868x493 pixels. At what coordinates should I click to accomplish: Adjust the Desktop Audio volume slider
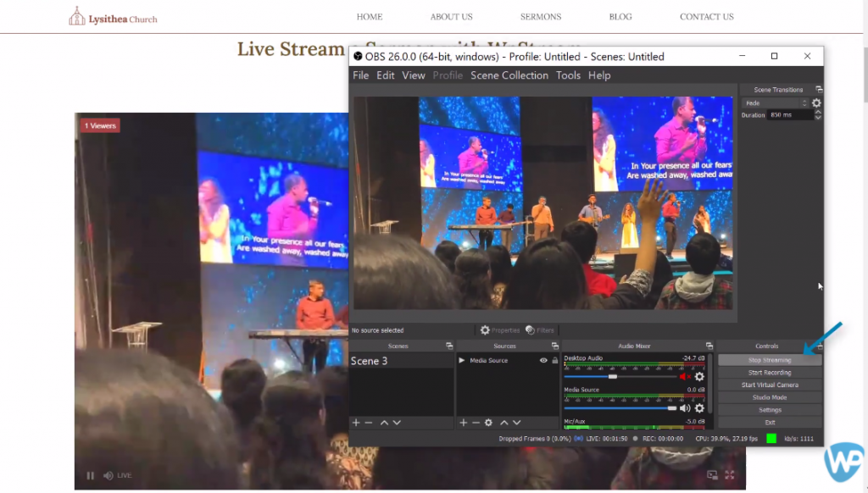[612, 376]
